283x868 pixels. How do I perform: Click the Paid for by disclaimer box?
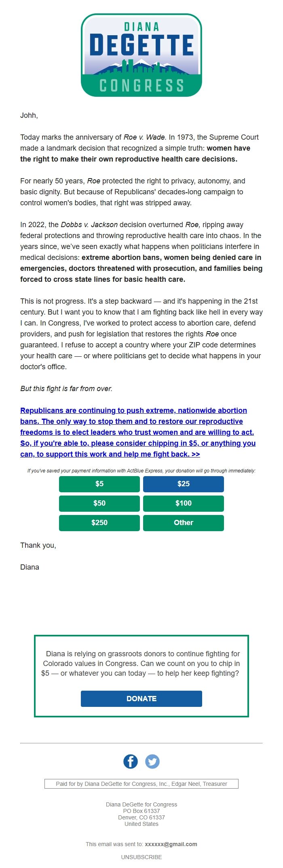(141, 783)
